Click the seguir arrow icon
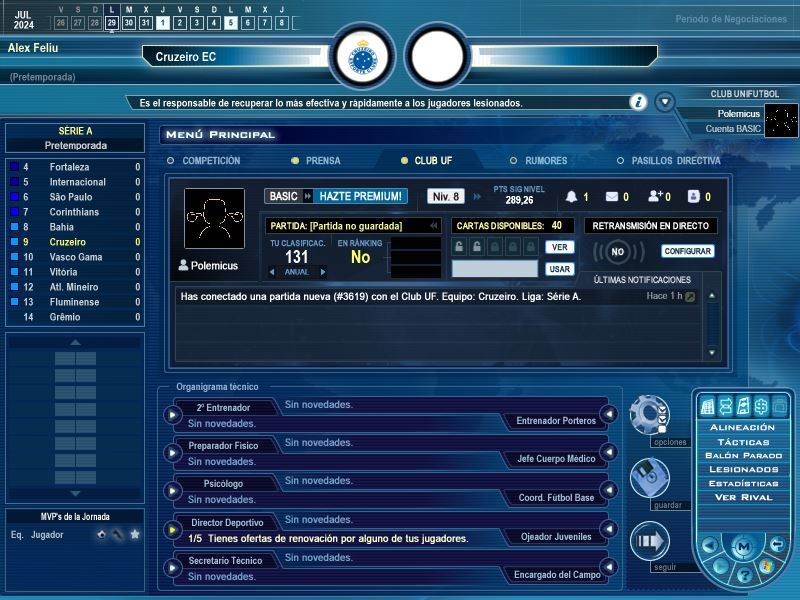The height and width of the screenshot is (600, 800). point(649,541)
